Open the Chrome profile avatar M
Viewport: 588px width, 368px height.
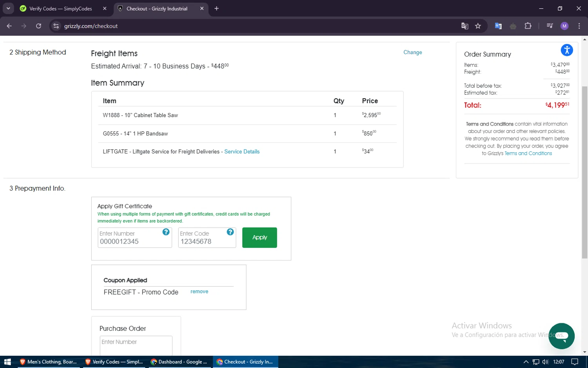click(x=564, y=26)
